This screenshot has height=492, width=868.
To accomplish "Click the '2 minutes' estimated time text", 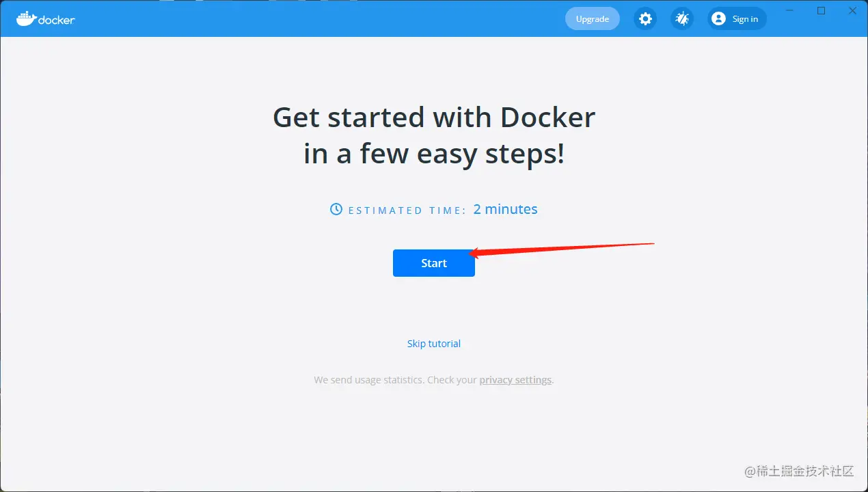I will (x=505, y=209).
